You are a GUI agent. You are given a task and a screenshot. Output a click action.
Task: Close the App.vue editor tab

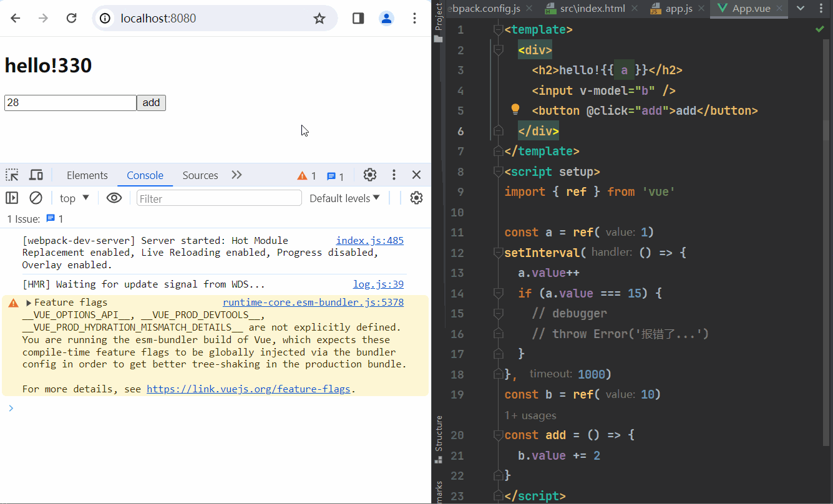781,8
